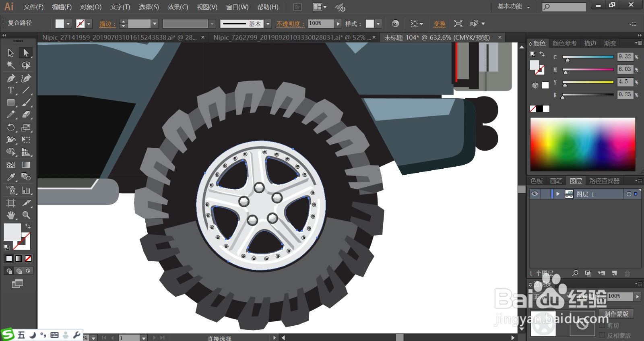This screenshot has height=341, width=644.
Task: Click the 制作蒙版 button
Action: pyautogui.click(x=616, y=314)
